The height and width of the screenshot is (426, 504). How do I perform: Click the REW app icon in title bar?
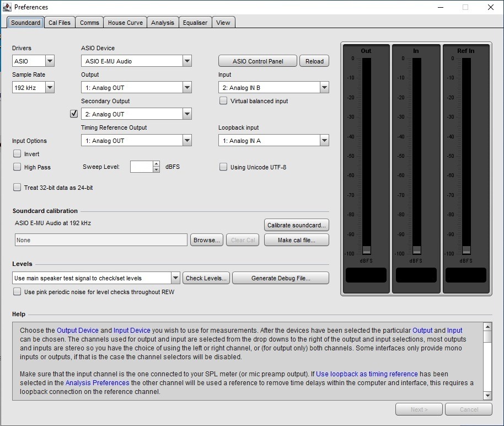(7, 7)
